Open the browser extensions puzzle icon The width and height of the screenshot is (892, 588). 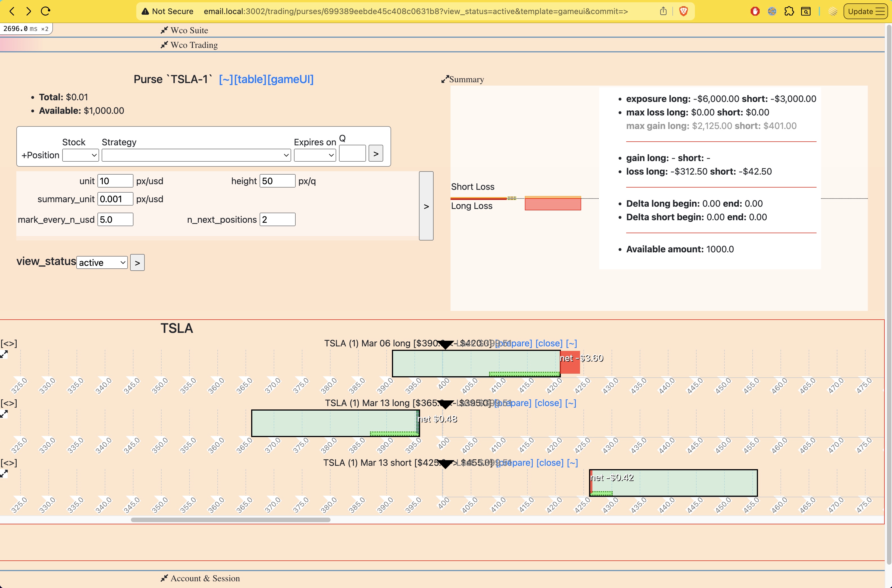coord(789,11)
